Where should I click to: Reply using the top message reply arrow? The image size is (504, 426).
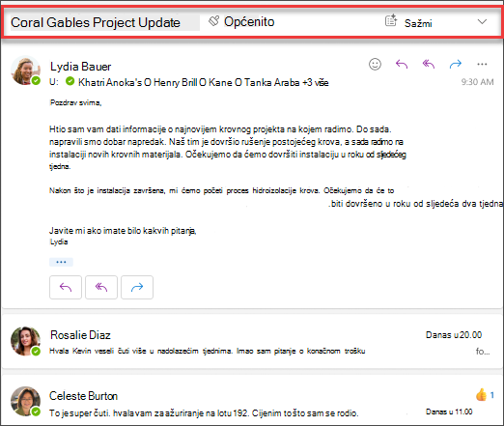click(402, 64)
